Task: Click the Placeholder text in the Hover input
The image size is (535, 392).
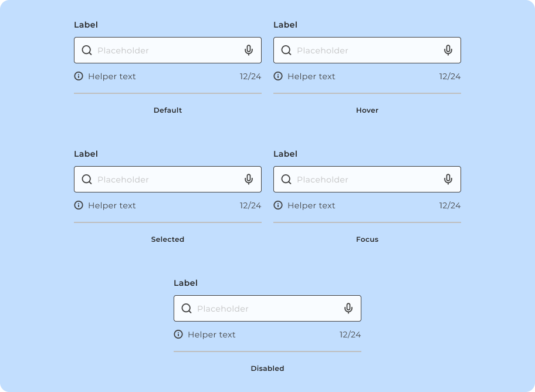Action: coord(323,50)
